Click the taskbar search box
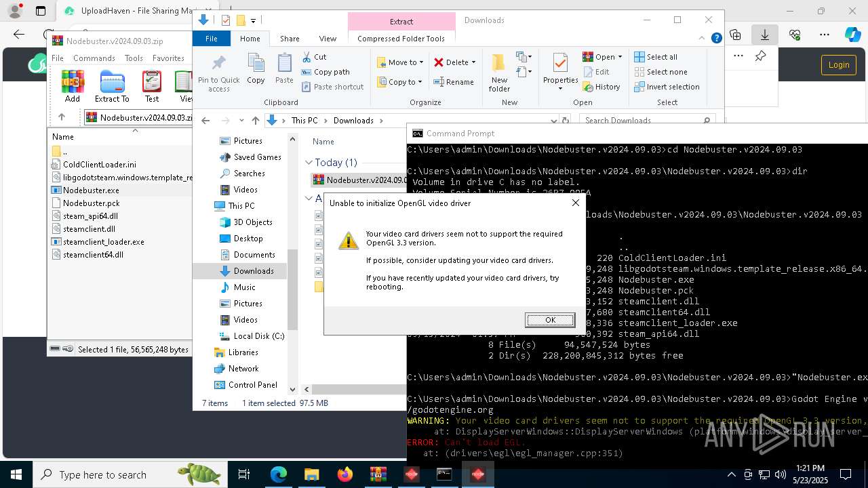868x488 pixels. coord(129,474)
